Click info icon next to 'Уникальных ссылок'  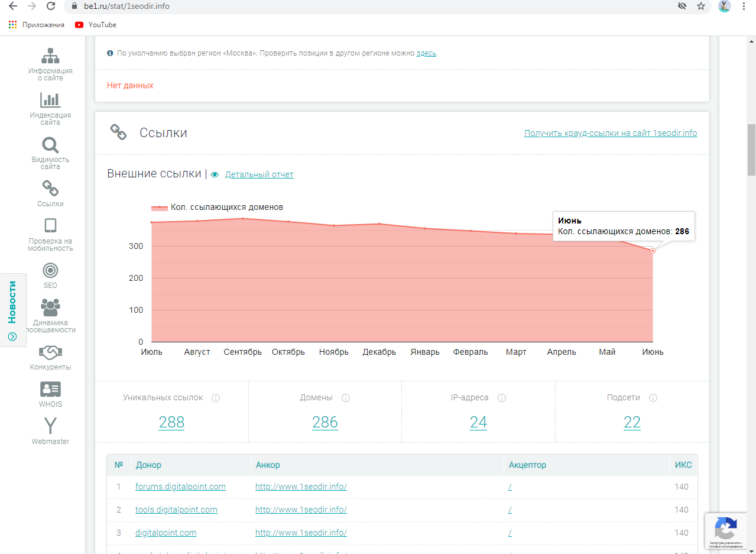point(216,398)
